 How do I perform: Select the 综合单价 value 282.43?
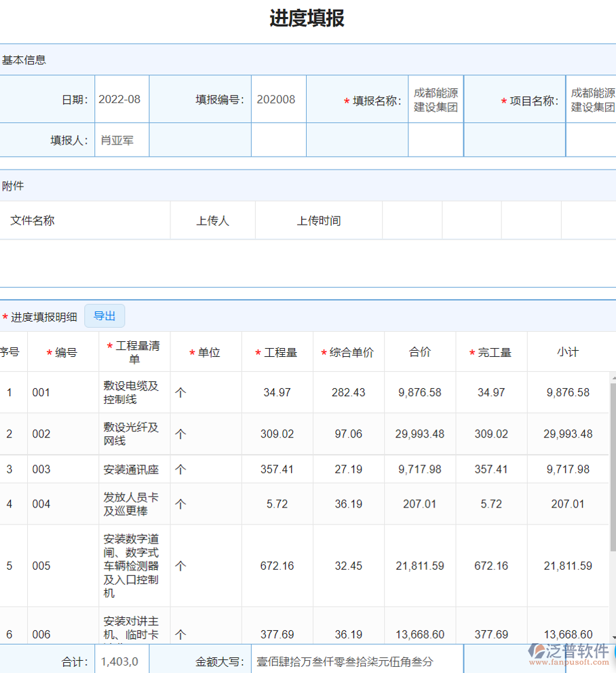[349, 392]
